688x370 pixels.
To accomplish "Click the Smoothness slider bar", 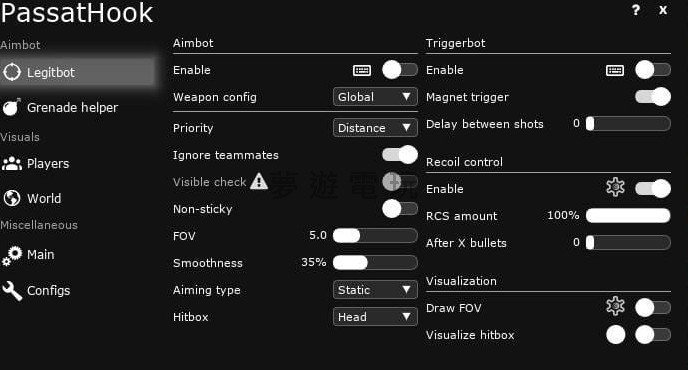I will pyautogui.click(x=375, y=262).
